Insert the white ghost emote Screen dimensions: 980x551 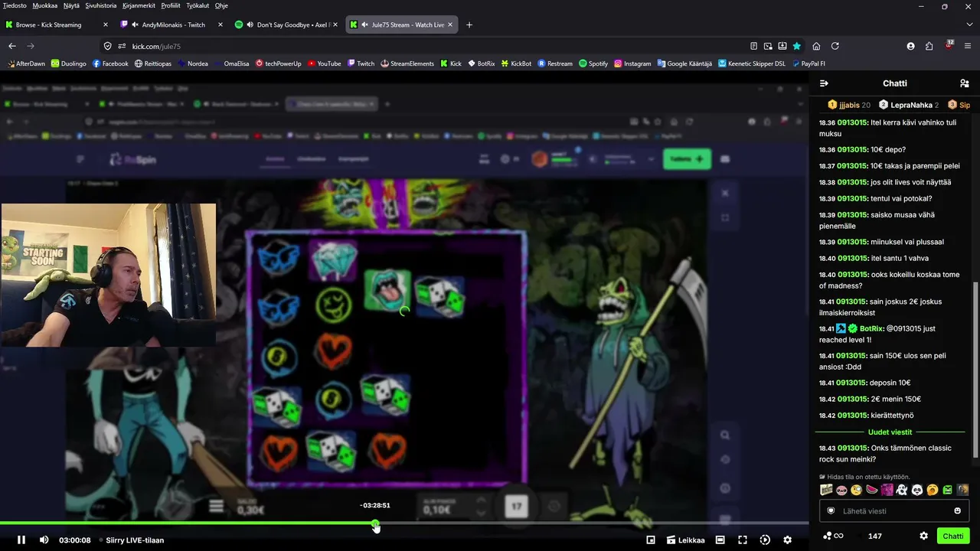pyautogui.click(x=902, y=490)
